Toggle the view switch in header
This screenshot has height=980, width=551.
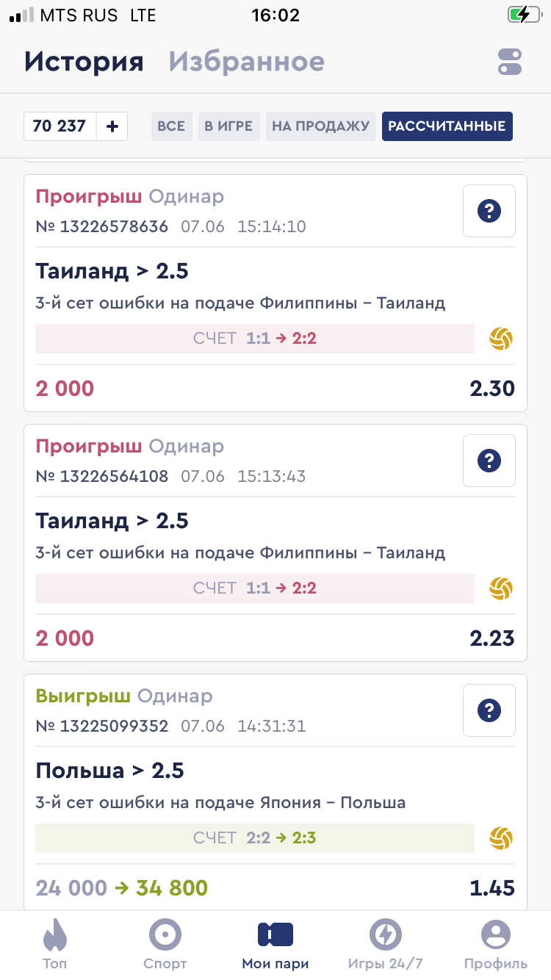pyautogui.click(x=510, y=62)
